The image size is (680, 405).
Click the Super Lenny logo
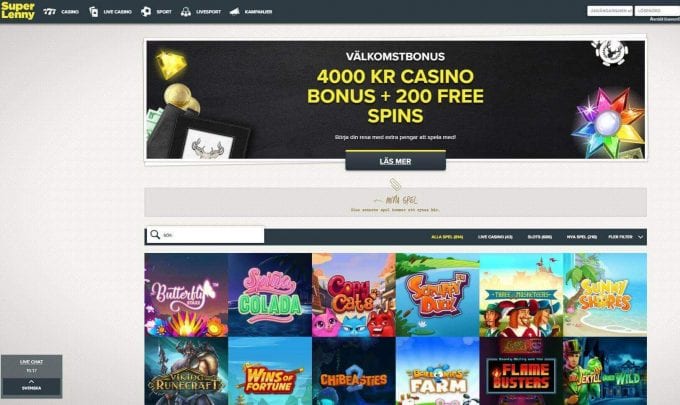tap(18, 11)
